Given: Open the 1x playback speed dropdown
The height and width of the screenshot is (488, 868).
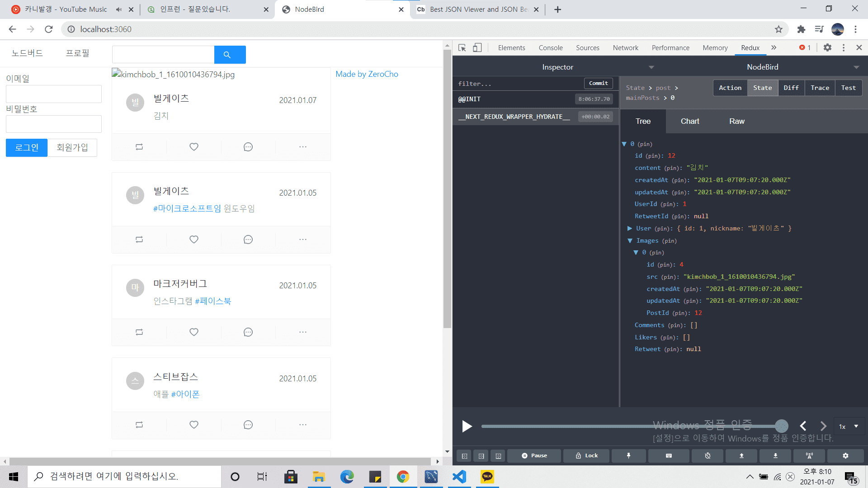Looking at the screenshot, I should [x=849, y=426].
